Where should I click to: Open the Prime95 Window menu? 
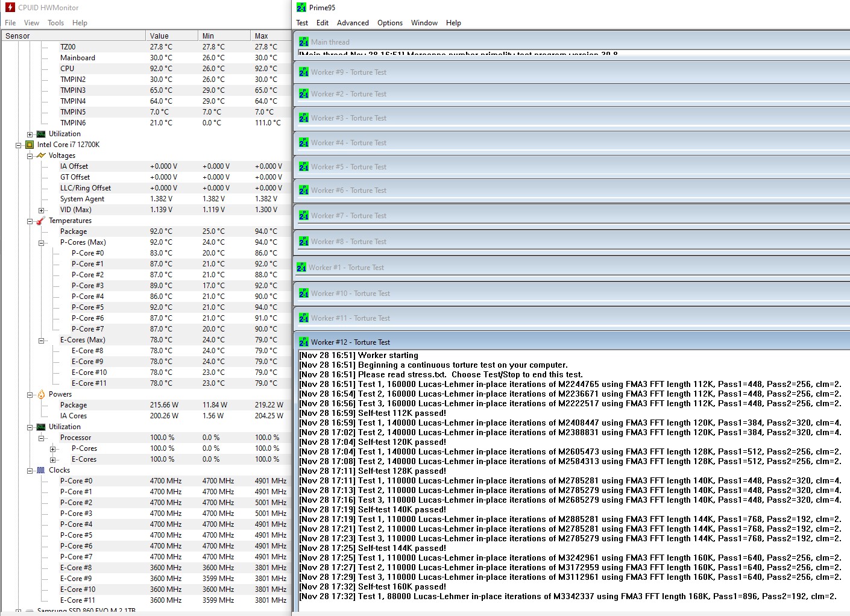tap(424, 23)
